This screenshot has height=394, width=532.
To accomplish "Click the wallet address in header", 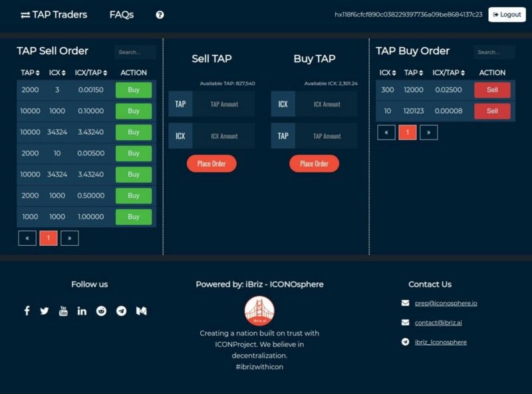I will click(x=408, y=15).
